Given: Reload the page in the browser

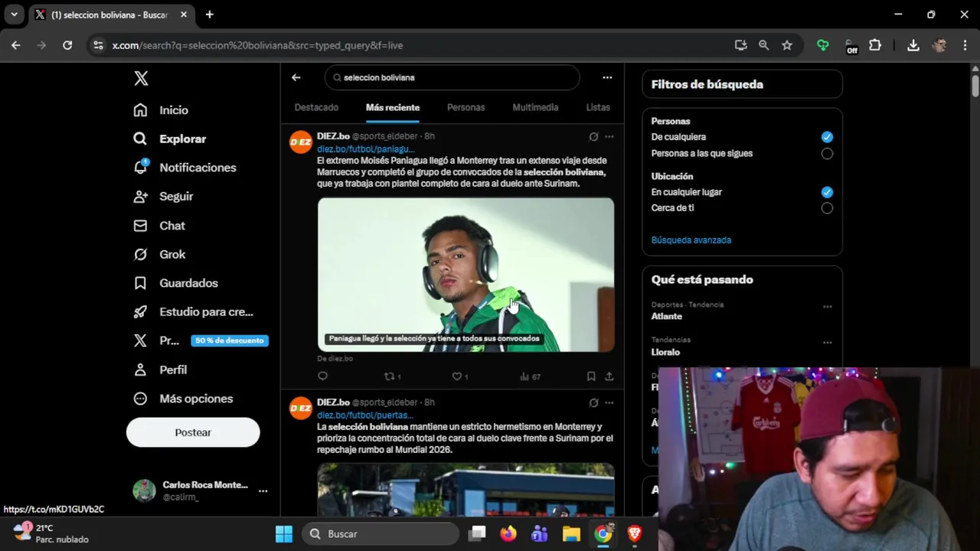Looking at the screenshot, I should (67, 45).
